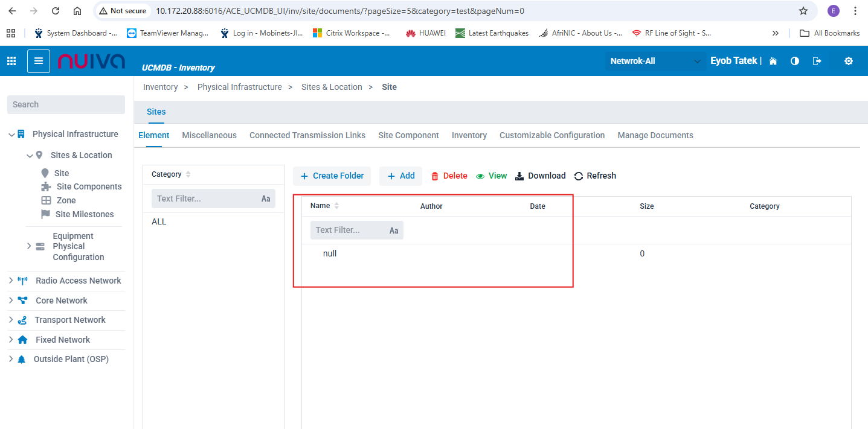Image resolution: width=868 pixels, height=429 pixels.
Task: Click the Refresh documents button
Action: click(x=595, y=176)
